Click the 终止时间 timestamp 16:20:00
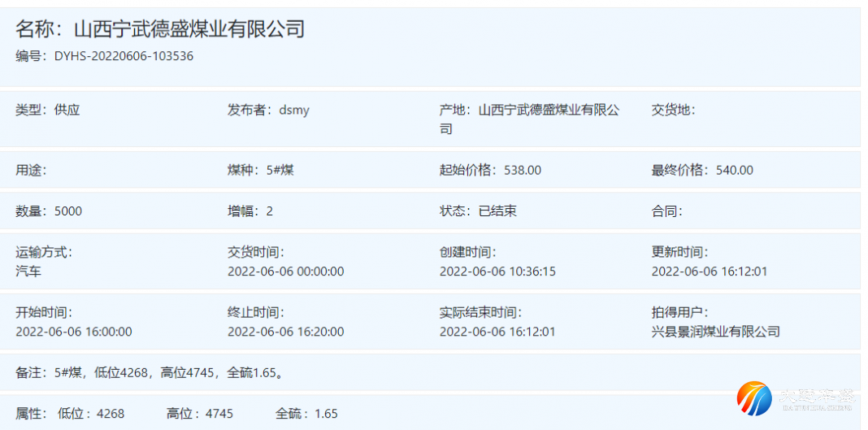This screenshot has height=430, width=868. point(285,332)
